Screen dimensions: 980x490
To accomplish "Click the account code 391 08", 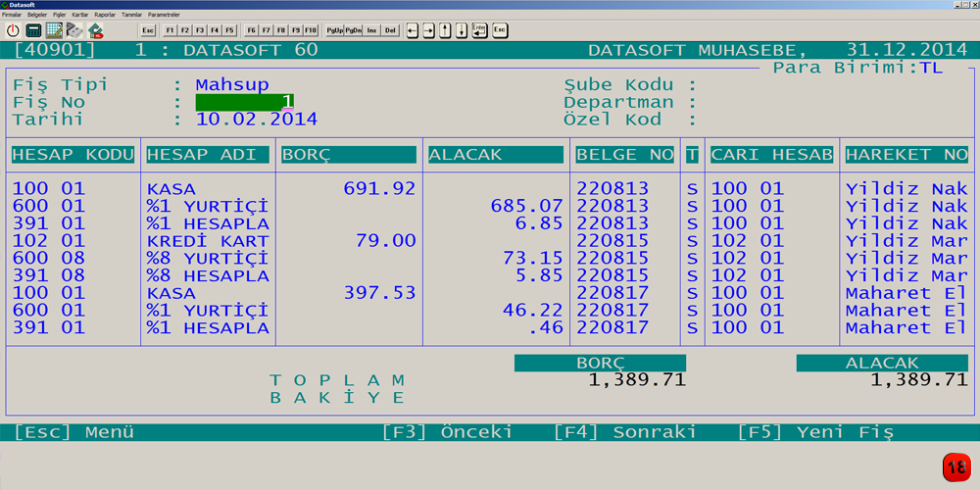I will (x=49, y=275).
